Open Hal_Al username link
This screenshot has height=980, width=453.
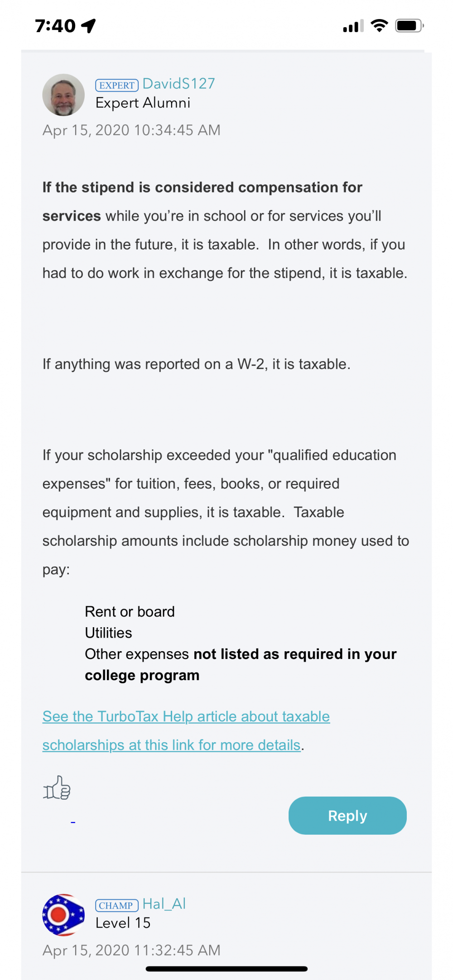[164, 904]
